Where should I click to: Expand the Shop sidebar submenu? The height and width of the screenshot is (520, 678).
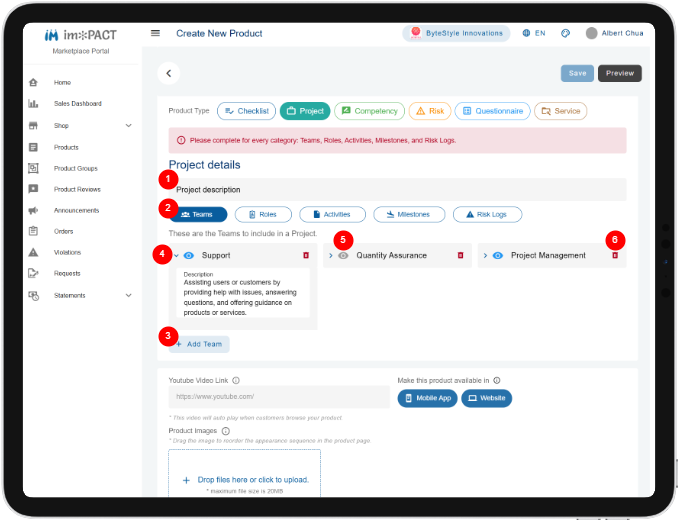[128, 126]
